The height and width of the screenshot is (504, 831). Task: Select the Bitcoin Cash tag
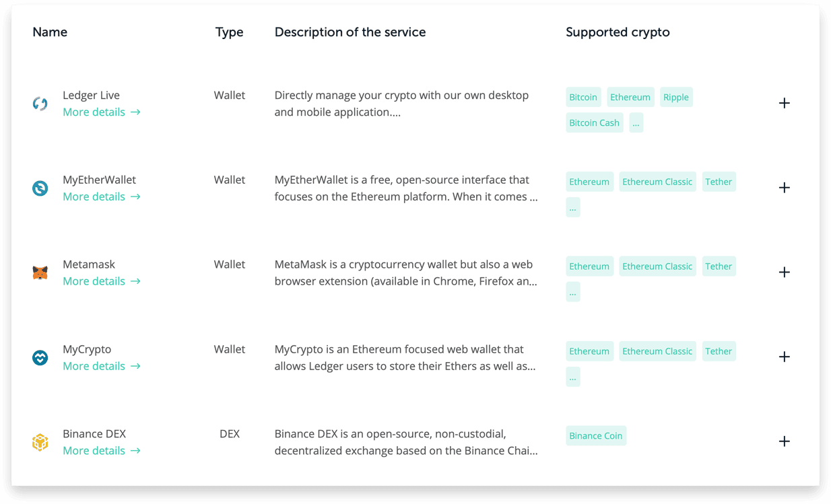(595, 123)
